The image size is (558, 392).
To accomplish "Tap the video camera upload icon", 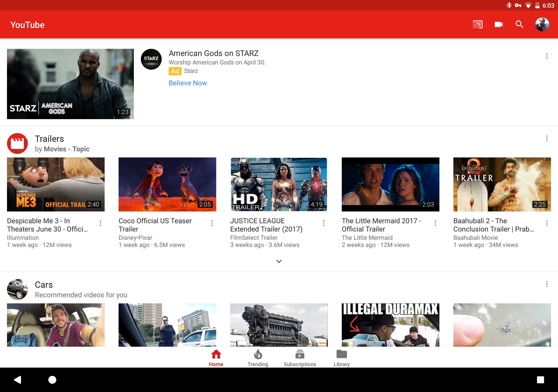I will coord(498,24).
